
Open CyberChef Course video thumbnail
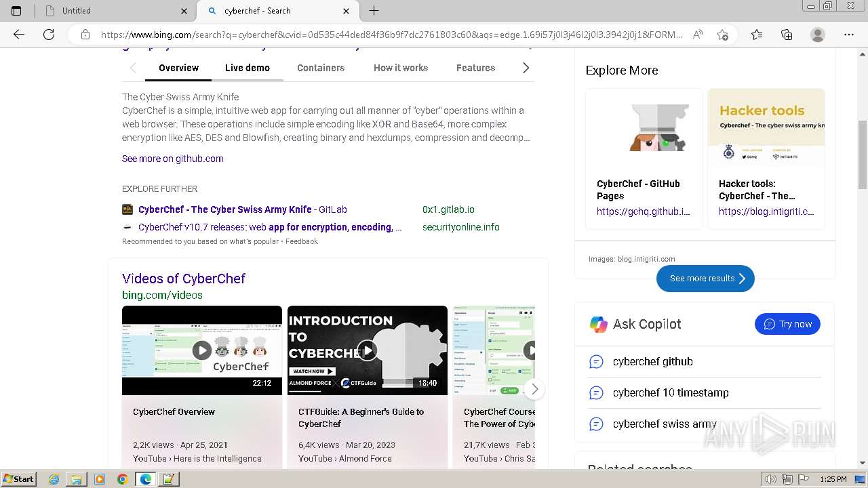pyautogui.click(x=494, y=350)
